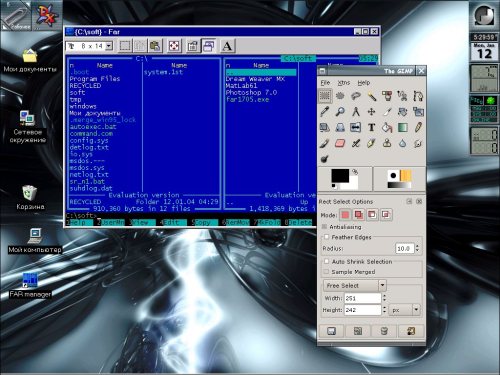Select the Ink pen tool
This screenshot has width=500, height=375.
tap(371, 143)
